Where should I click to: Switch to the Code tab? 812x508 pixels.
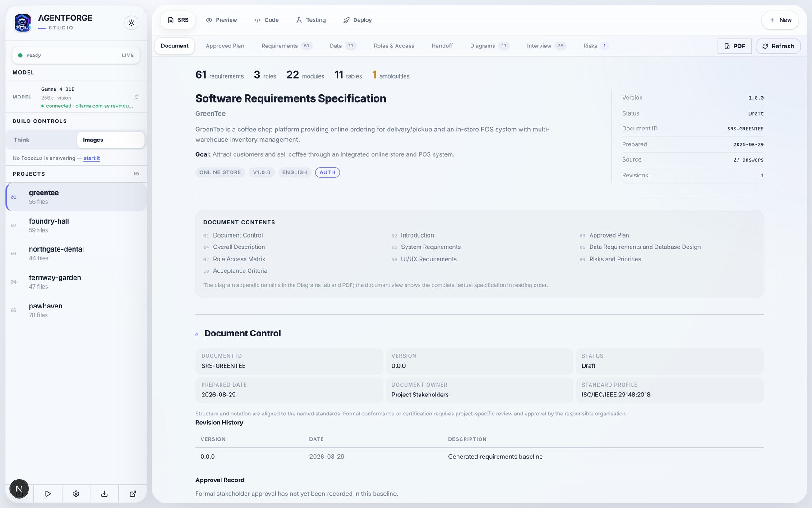pyautogui.click(x=266, y=20)
